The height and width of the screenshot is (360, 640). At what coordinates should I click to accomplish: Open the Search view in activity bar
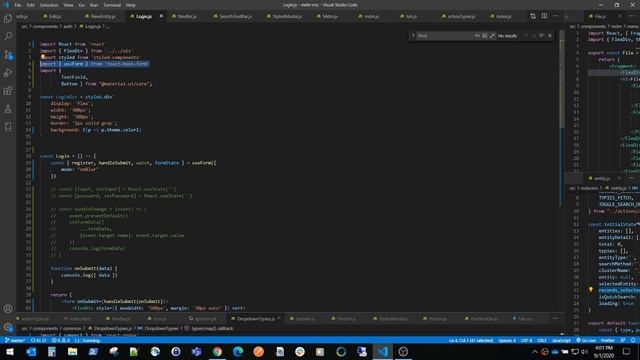pyautogui.click(x=8, y=37)
